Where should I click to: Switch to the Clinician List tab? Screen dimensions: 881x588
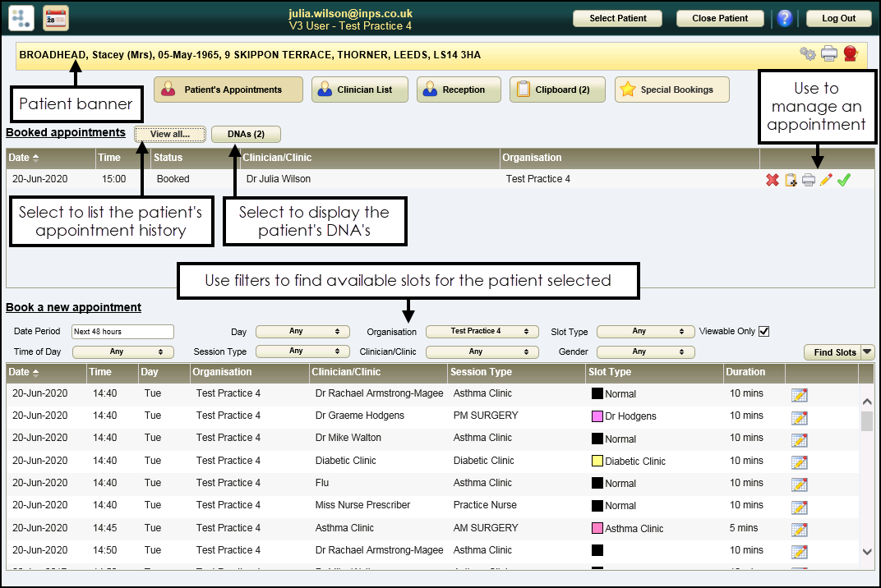359,90
